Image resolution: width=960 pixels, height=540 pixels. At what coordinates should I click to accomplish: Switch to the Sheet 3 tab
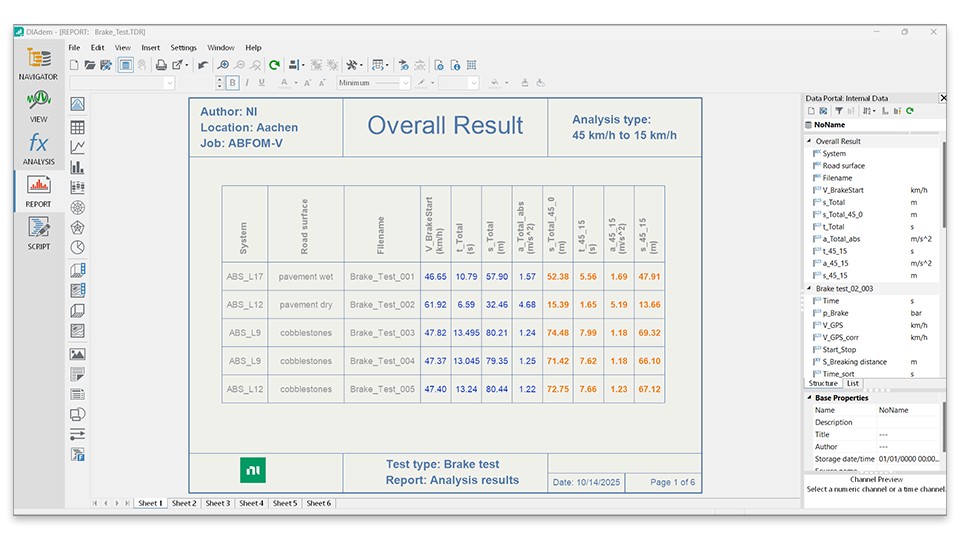pyautogui.click(x=217, y=504)
